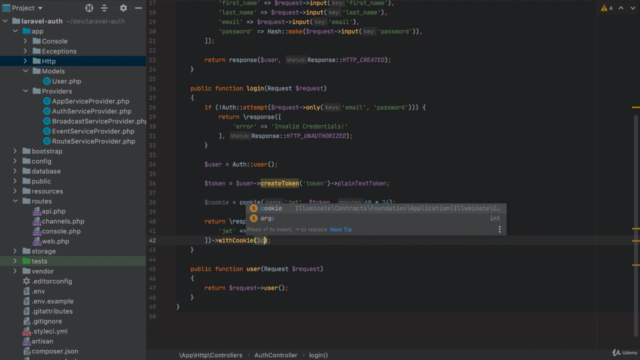This screenshot has width=640, height=360.
Task: Click the warnings indicator showing 4 problems
Action: pyautogui.click(x=607, y=8)
